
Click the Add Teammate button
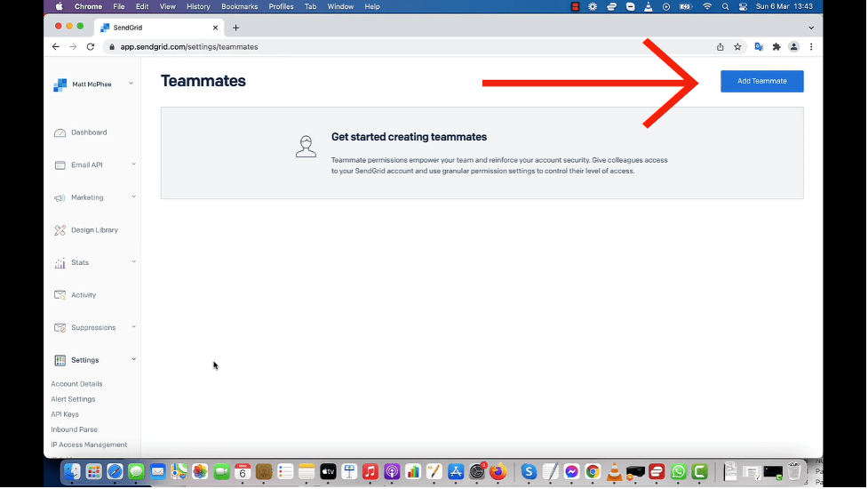coord(763,82)
